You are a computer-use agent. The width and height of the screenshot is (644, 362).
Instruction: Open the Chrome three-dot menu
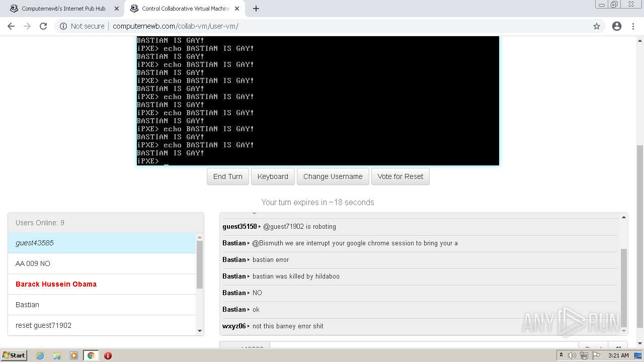pos(634,26)
